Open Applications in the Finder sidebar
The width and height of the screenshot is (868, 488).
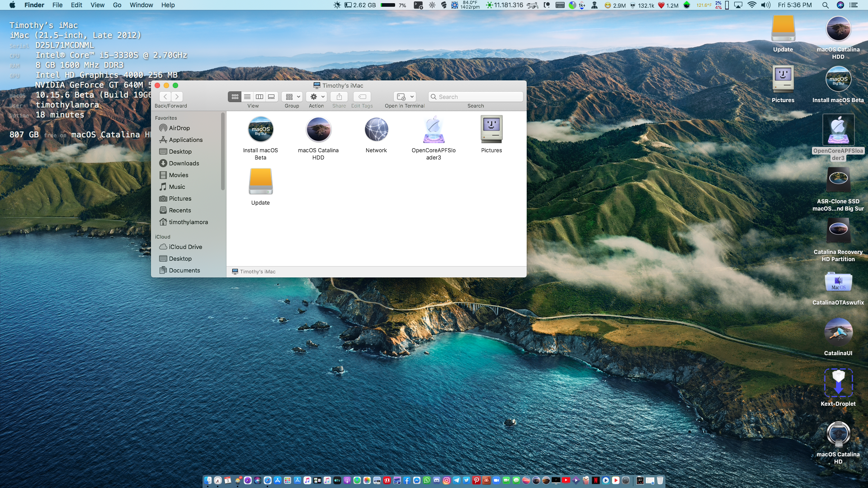tap(181, 140)
